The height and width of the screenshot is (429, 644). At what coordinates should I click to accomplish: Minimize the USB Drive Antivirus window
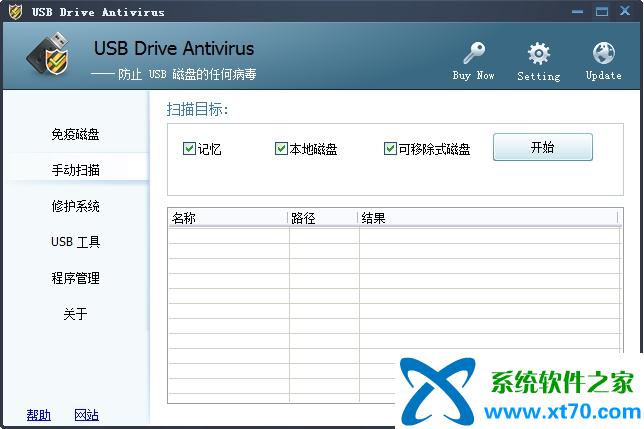click(577, 11)
